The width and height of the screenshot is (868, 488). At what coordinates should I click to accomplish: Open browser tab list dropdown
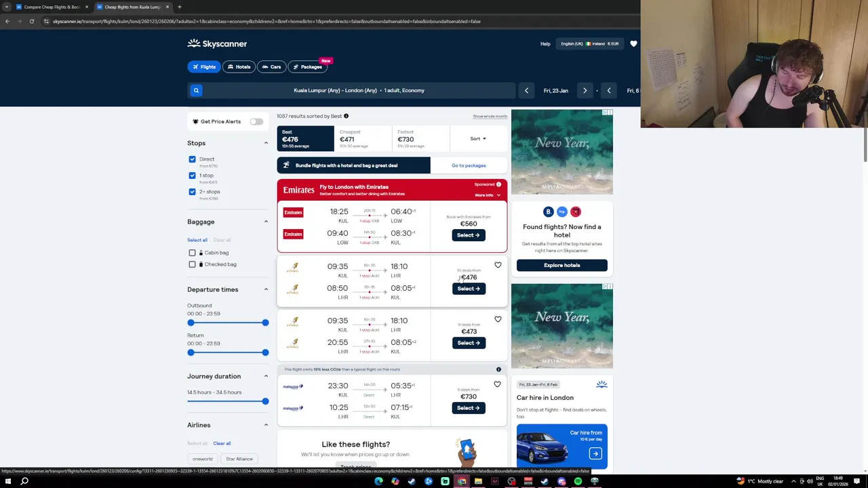[x=7, y=7]
